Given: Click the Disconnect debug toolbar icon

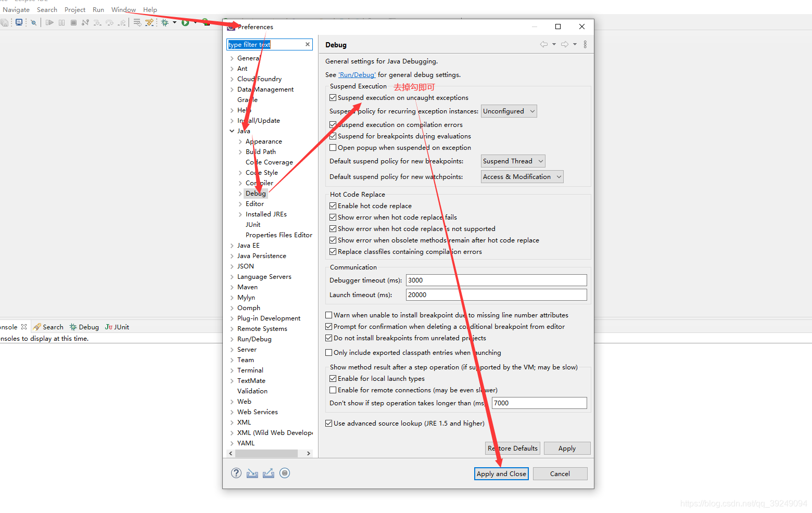Looking at the screenshot, I should pos(85,22).
